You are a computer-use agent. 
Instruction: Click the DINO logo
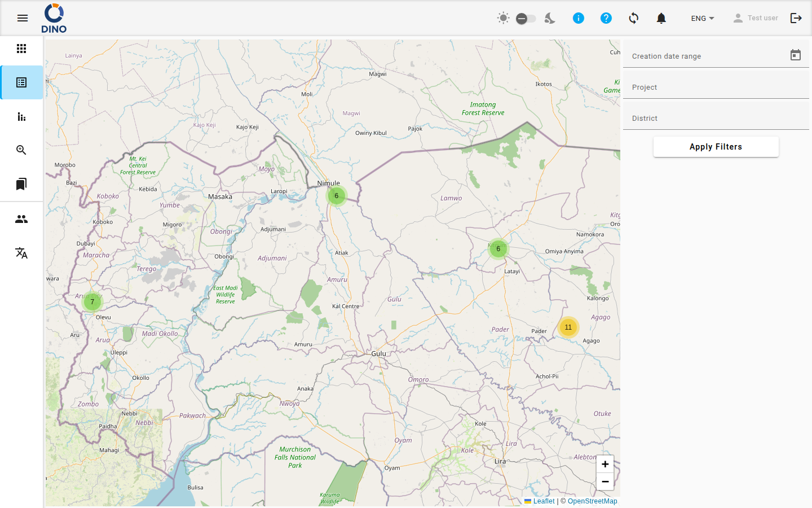coord(54,18)
